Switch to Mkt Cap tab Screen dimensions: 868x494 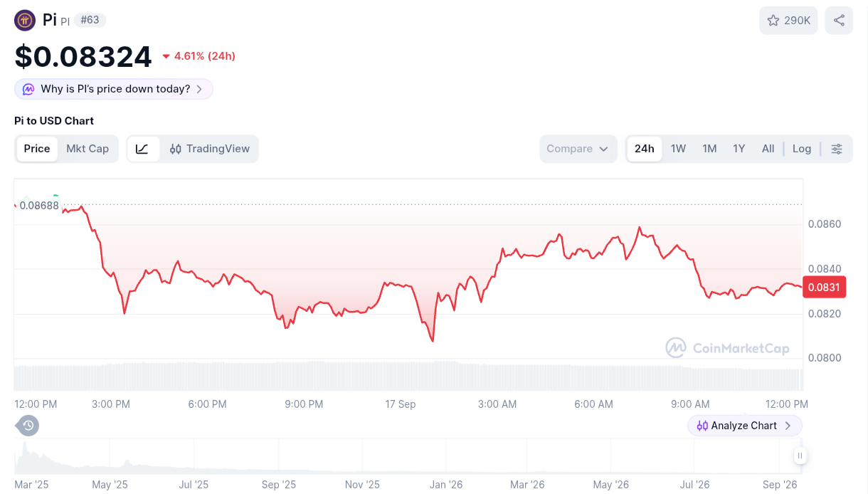tap(88, 149)
